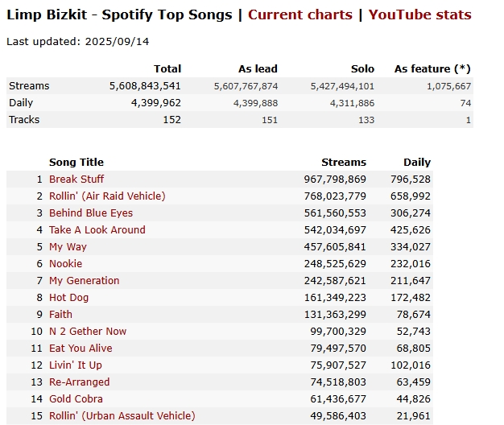
Task: Select the Behind Blue Eyes link
Action: click(91, 212)
